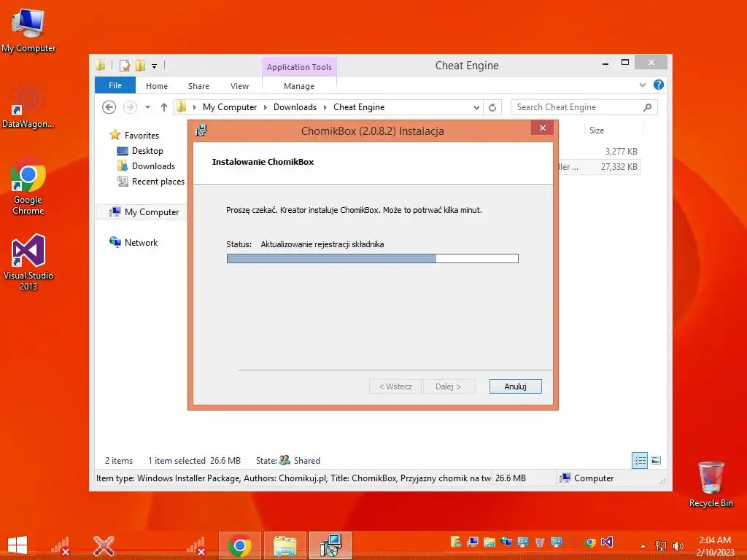Screen dimensions: 747x560
Task: Select Recent places in navigation pane
Action: pyautogui.click(x=158, y=182)
